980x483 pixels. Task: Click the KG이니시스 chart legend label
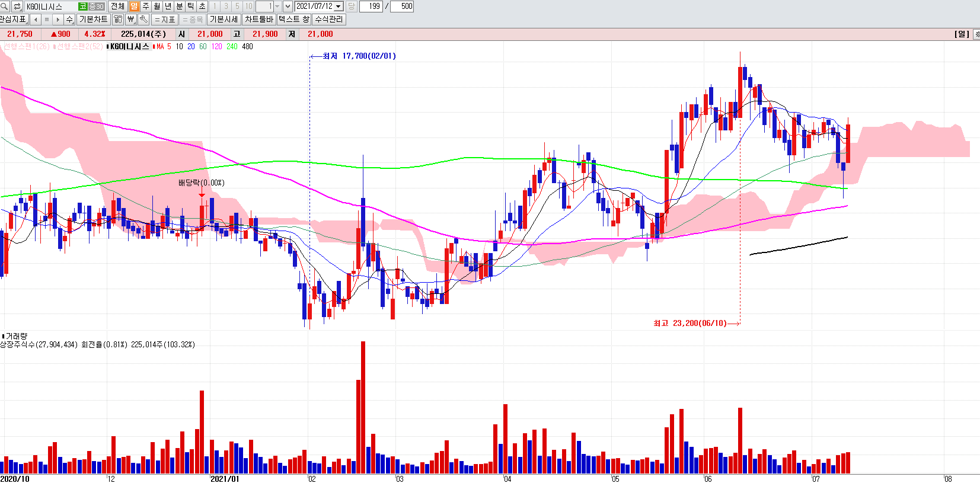[x=130, y=46]
